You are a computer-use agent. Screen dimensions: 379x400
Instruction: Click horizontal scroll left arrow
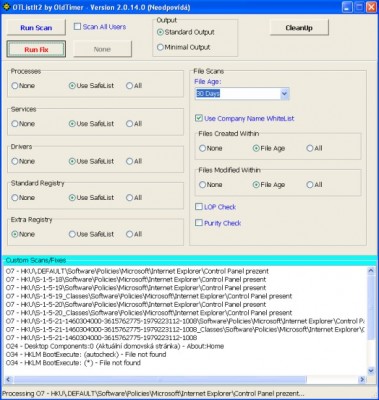[8, 379]
